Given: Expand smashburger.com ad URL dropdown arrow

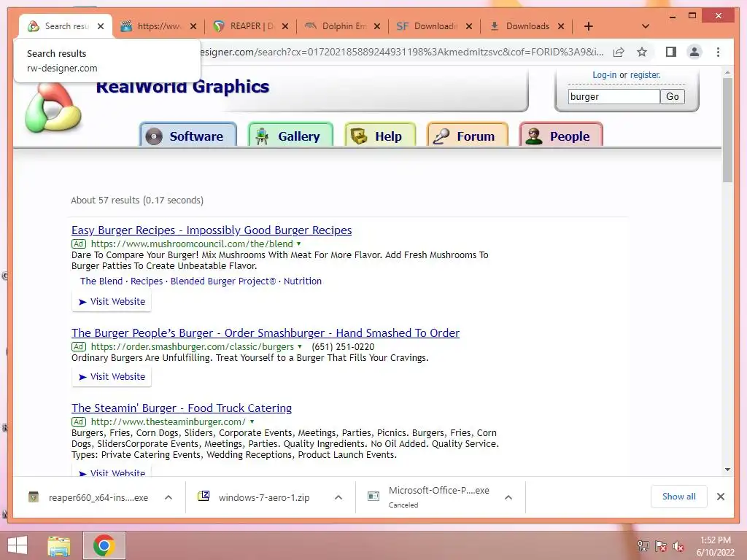Looking at the screenshot, I should point(300,346).
